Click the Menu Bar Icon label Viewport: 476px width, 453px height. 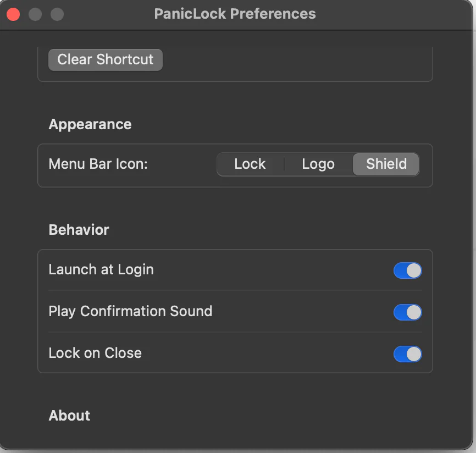tap(98, 164)
